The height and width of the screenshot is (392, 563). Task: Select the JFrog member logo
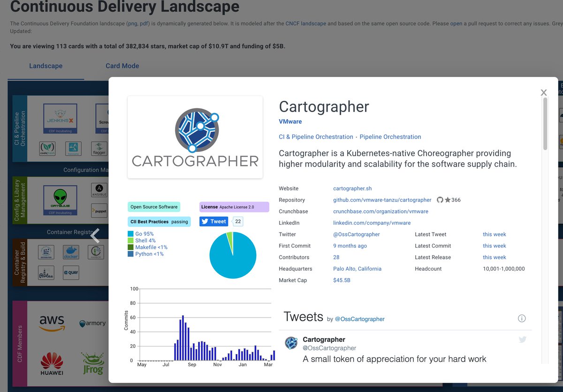[x=92, y=364]
